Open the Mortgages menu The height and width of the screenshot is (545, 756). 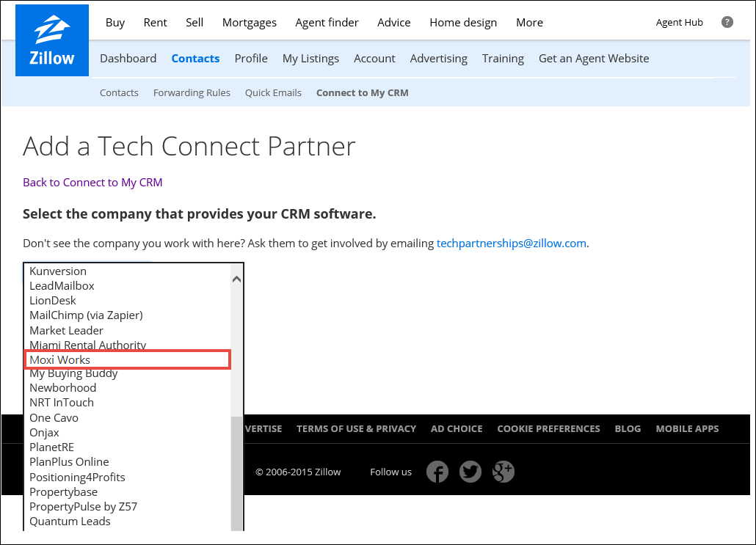click(x=250, y=23)
